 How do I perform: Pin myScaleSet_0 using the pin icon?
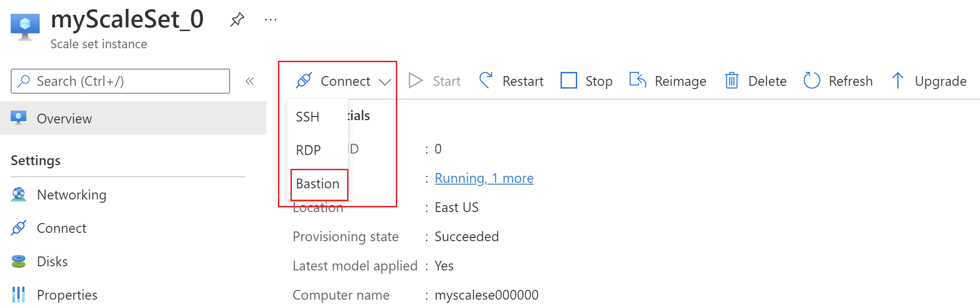pos(237,19)
